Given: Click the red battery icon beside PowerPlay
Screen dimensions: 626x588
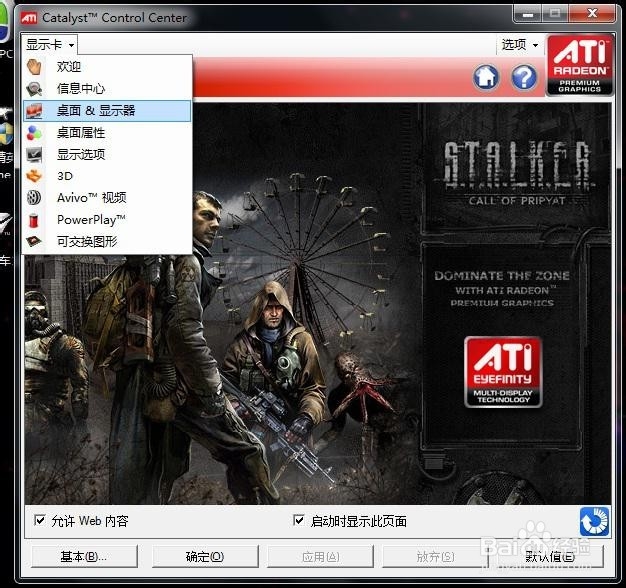Looking at the screenshot, I should (x=34, y=220).
